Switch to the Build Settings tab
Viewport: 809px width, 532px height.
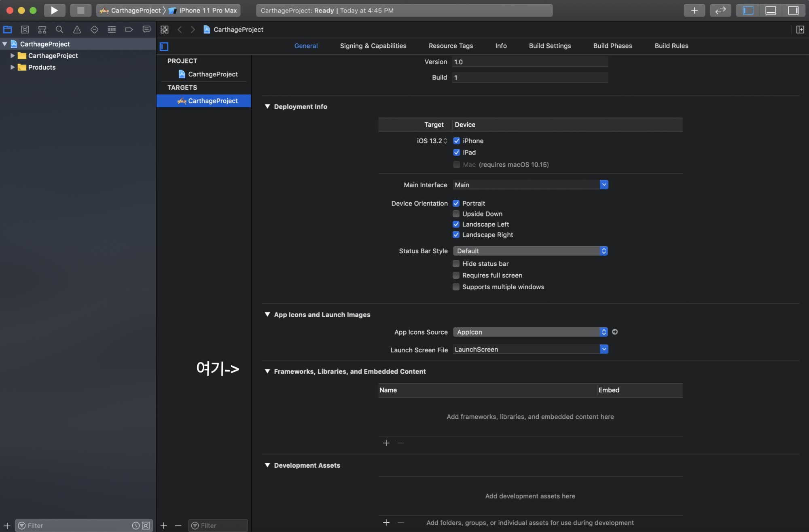(550, 46)
